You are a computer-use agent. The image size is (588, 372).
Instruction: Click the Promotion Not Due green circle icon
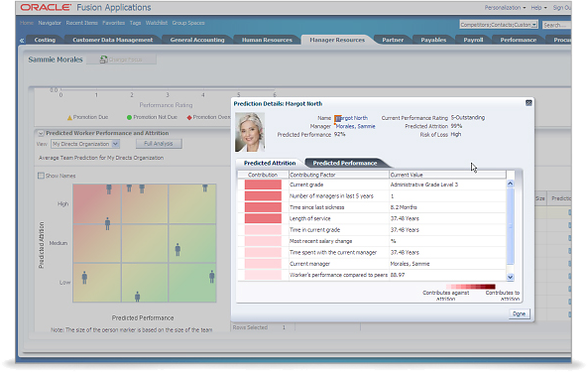129,117
